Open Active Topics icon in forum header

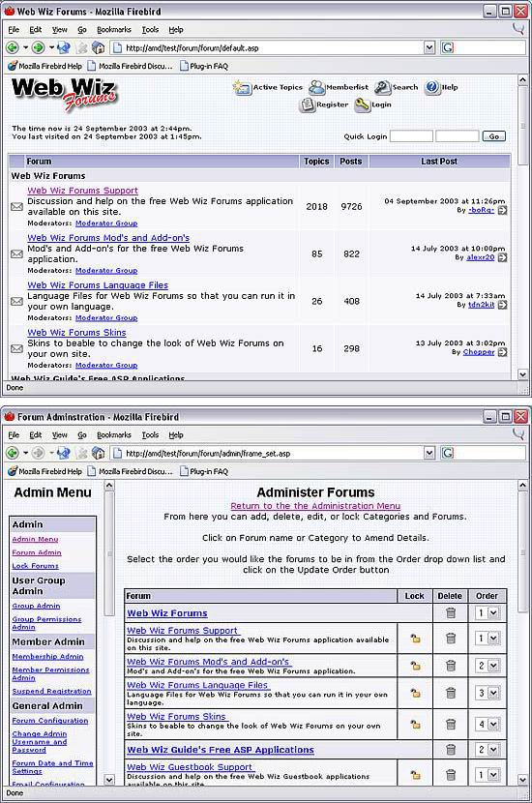(241, 88)
